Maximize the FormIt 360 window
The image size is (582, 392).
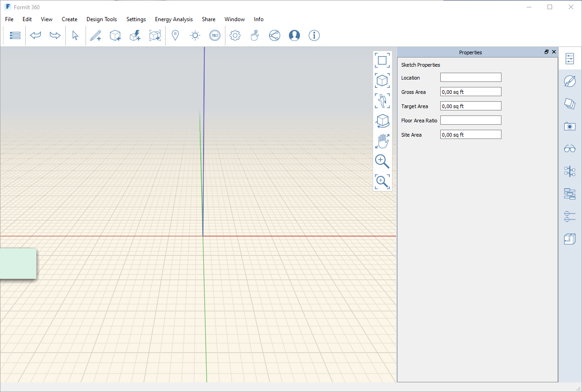click(550, 7)
